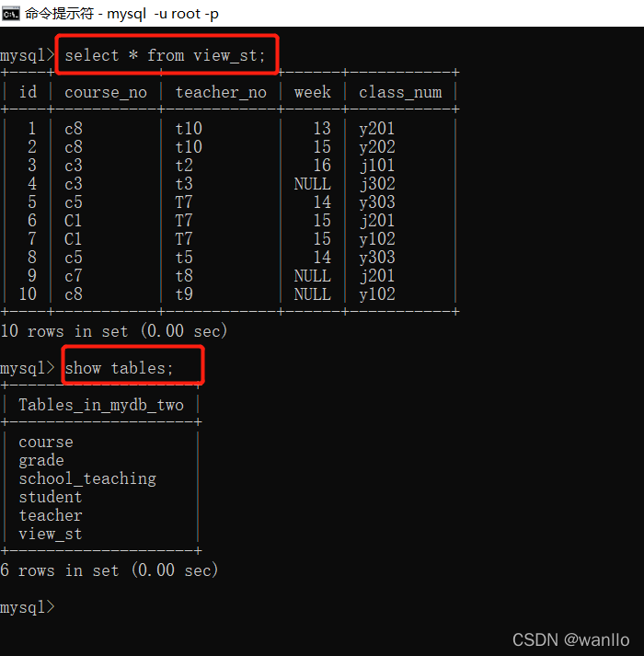
Task: Click '6 rows in set (0.00 sec)' message
Action: pos(109,570)
